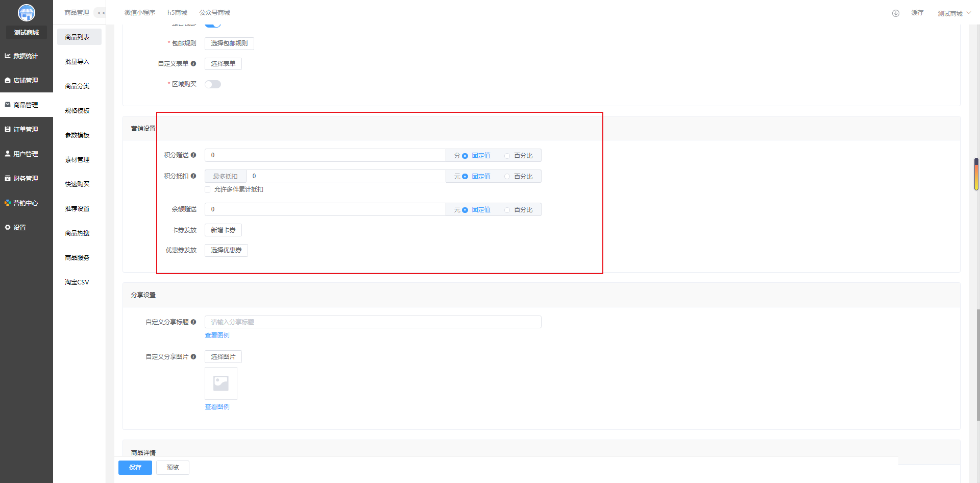Open 数据统计 in the sidebar
Image resolution: width=980 pixels, height=483 pixels.
pos(26,56)
